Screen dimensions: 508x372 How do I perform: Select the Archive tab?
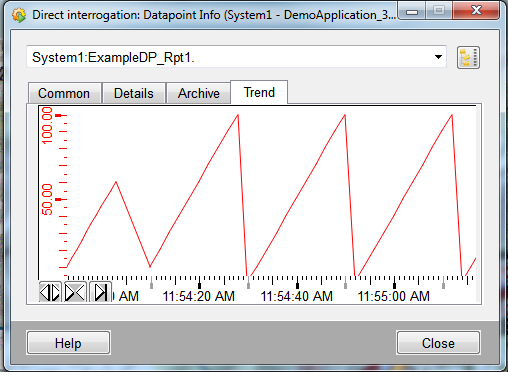(198, 93)
